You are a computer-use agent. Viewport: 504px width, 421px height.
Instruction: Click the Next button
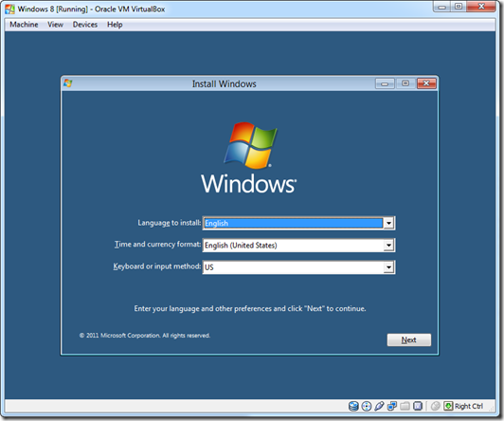[409, 339]
